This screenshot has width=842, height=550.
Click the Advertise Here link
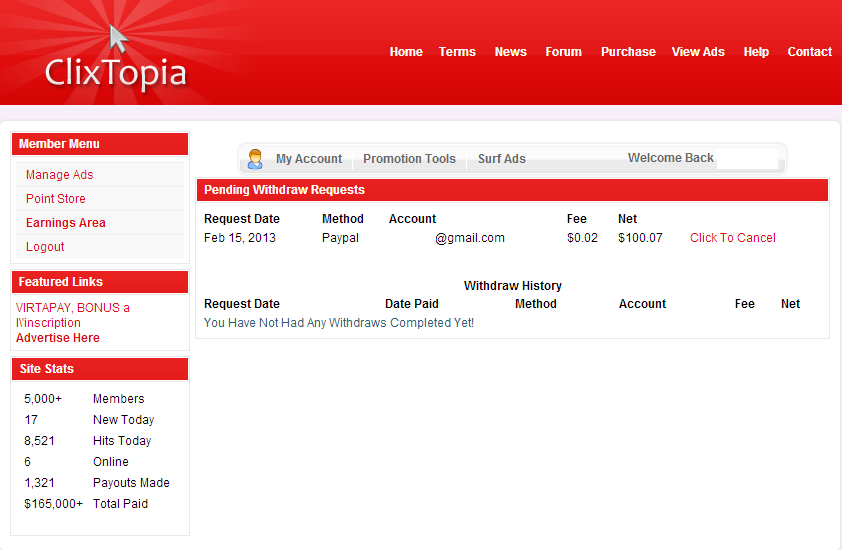click(57, 338)
